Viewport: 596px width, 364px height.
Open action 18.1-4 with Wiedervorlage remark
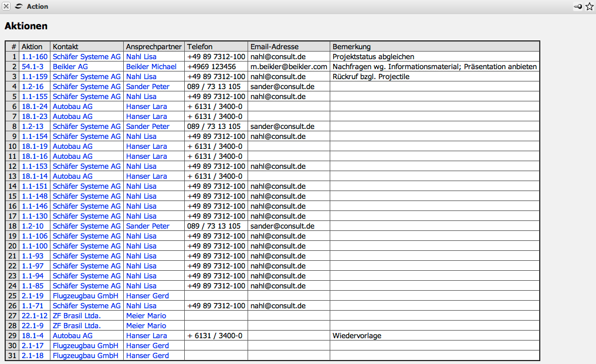coord(33,336)
